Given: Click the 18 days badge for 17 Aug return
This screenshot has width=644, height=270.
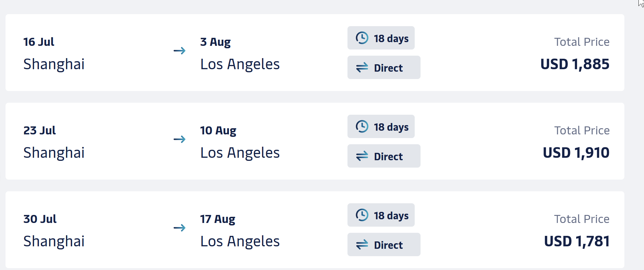Looking at the screenshot, I should 381,215.
